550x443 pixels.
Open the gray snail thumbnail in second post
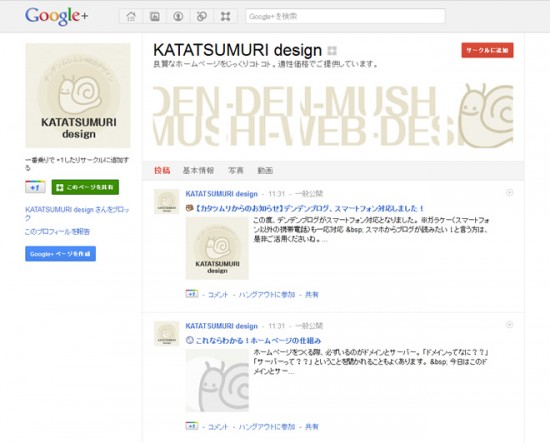(x=217, y=381)
